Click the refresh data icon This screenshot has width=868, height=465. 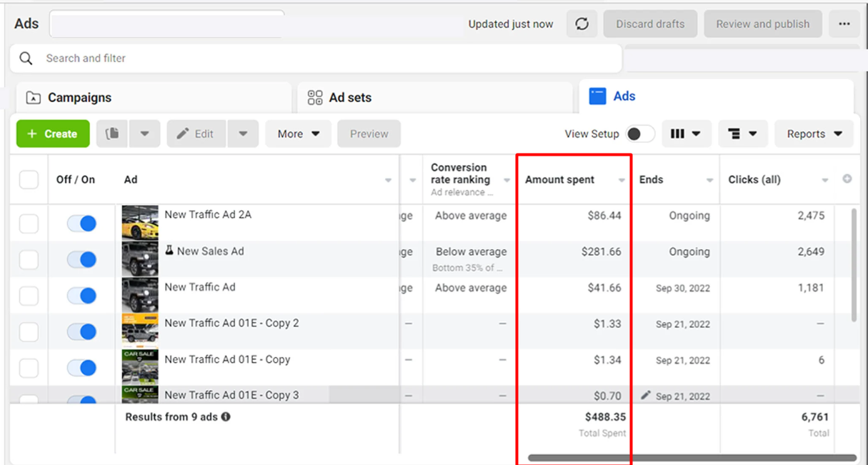point(582,24)
